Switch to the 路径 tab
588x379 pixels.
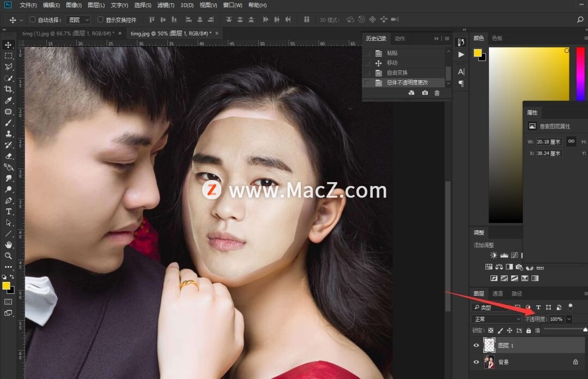(517, 293)
